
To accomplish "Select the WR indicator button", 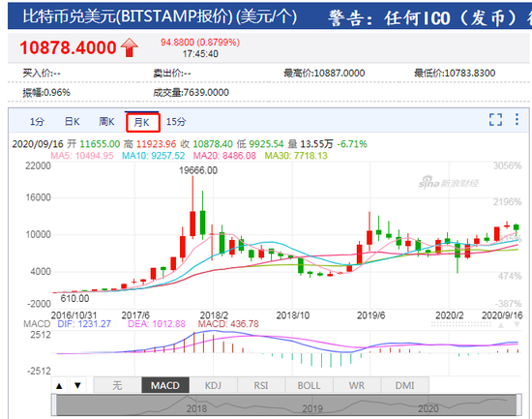I will 357,385.
